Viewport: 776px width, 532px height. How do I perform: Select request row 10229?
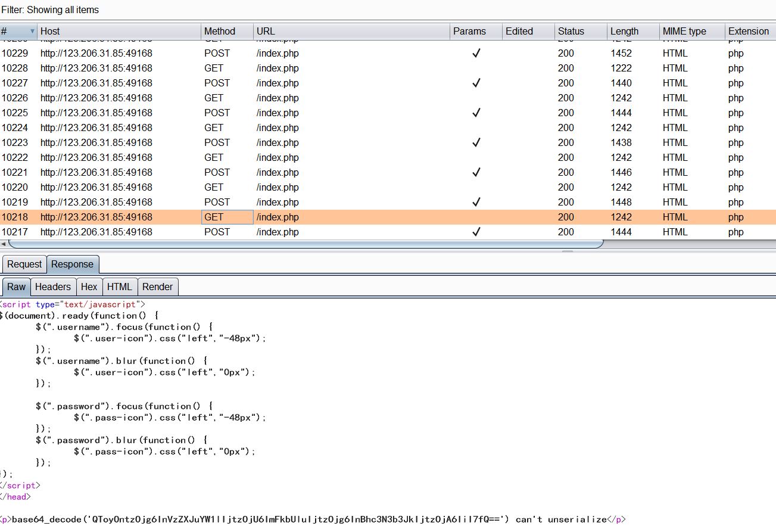click(388, 53)
